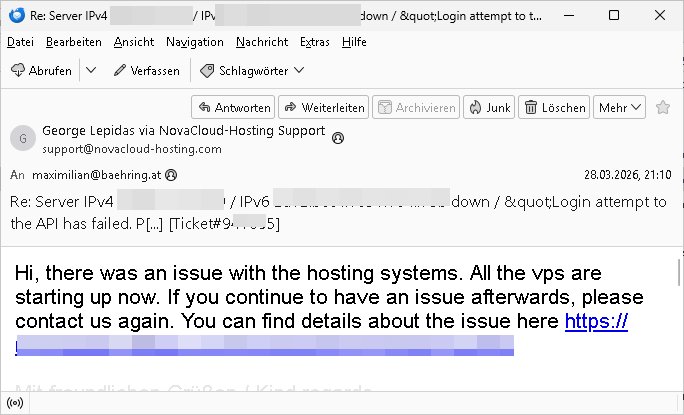Open the Mehr actions dropdown

pos(620,107)
